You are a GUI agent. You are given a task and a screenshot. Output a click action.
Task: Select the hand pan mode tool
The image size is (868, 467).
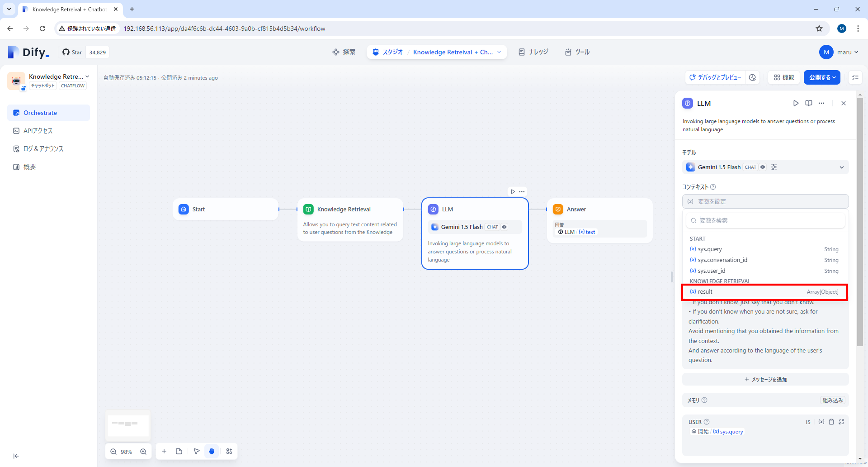pos(212,451)
